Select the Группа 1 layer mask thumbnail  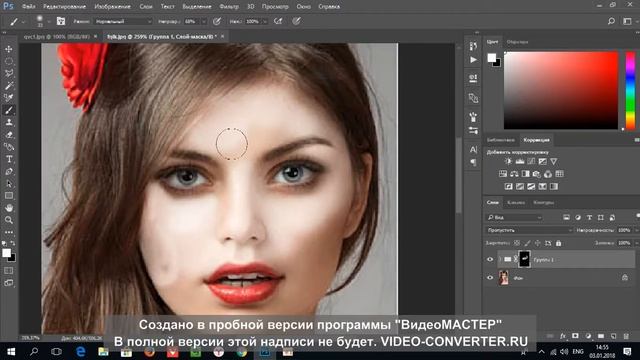(x=524, y=259)
